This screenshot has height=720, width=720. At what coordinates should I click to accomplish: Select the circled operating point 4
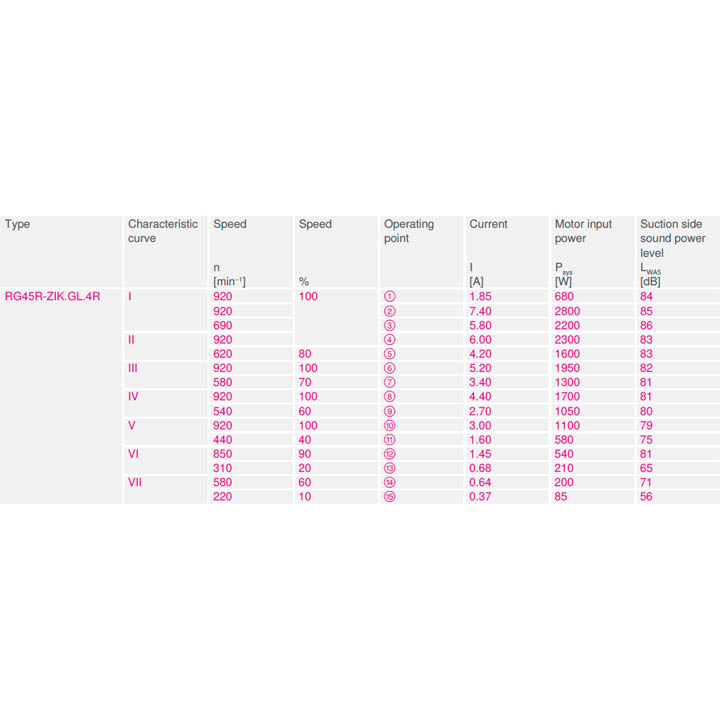(390, 340)
